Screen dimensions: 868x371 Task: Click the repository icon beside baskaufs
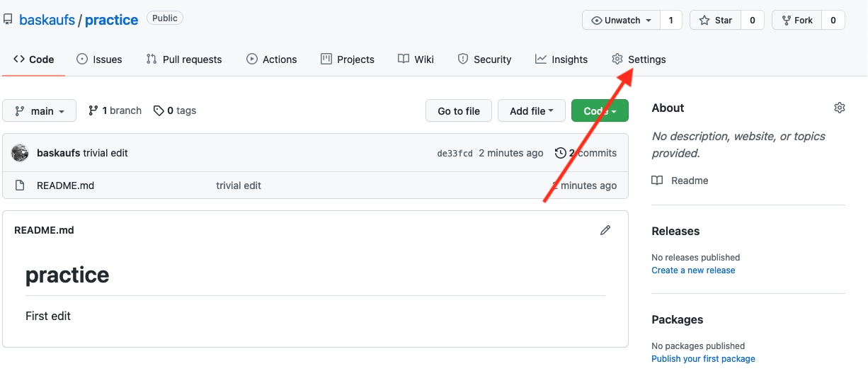(8, 20)
